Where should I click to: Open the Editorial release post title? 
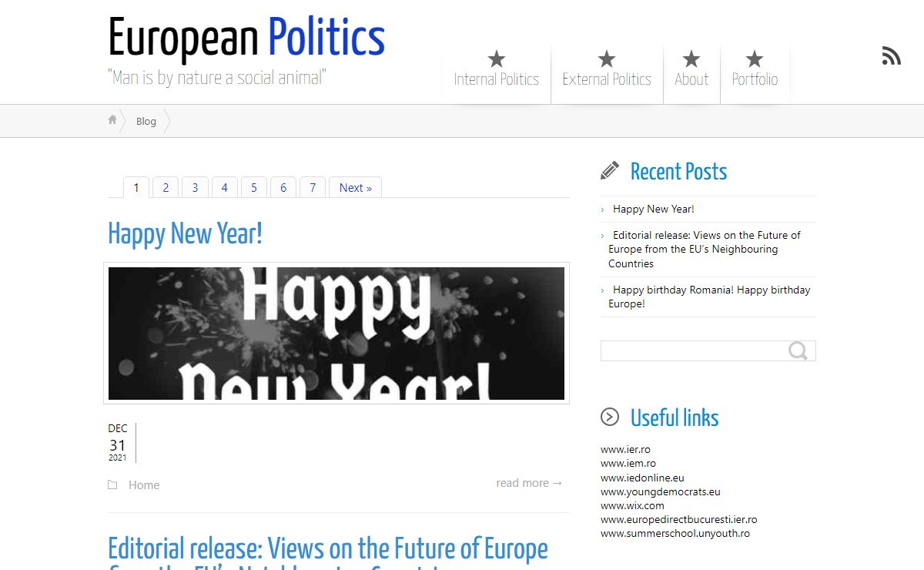coord(328,553)
